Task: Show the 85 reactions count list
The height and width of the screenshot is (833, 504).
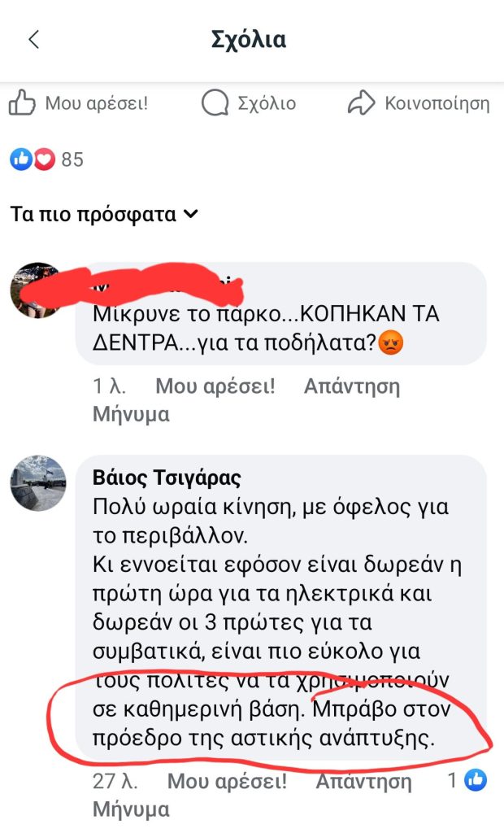Action: tap(72, 159)
